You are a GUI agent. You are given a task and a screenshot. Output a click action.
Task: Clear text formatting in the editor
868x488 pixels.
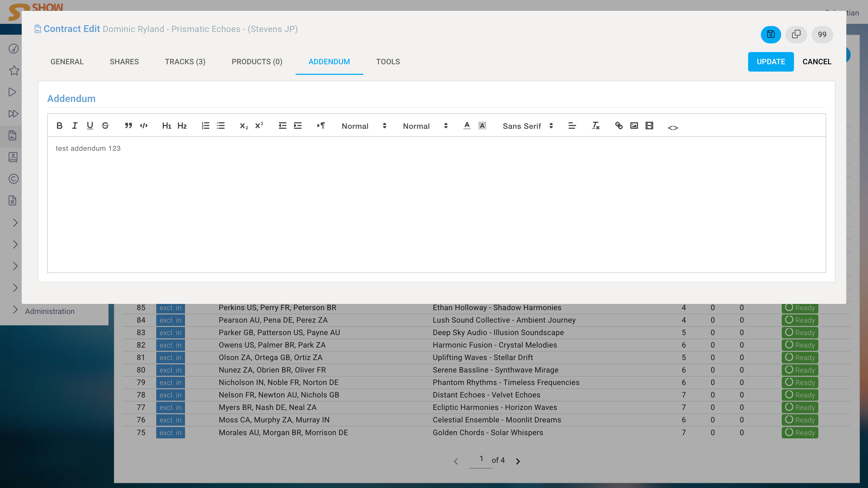coord(595,126)
